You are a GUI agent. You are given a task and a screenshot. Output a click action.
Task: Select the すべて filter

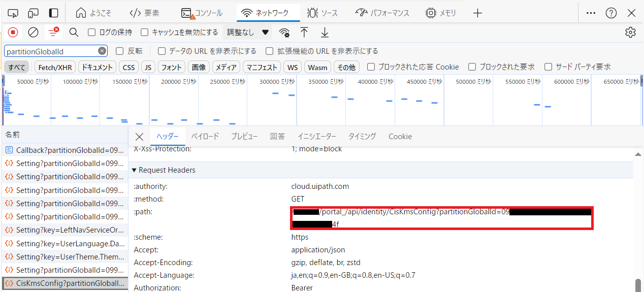tap(17, 67)
